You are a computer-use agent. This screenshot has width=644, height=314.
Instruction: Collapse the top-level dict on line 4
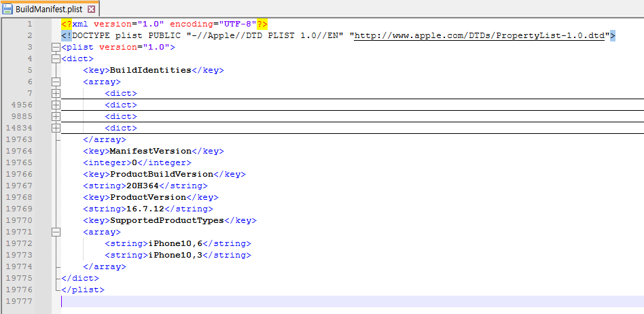pyautogui.click(x=56, y=58)
